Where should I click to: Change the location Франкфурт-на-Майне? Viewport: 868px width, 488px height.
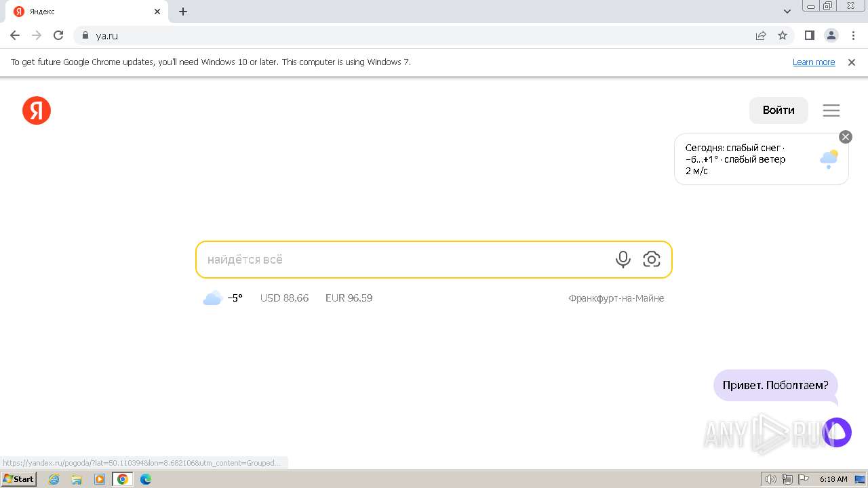pos(616,298)
